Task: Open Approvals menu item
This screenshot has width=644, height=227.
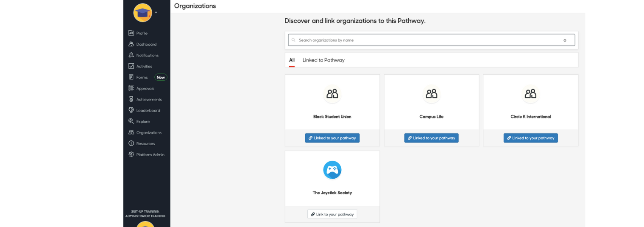Action: pyautogui.click(x=145, y=88)
